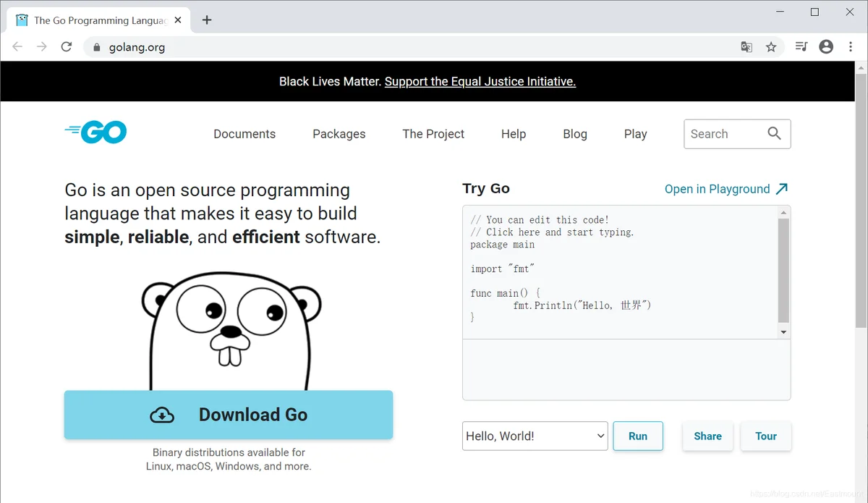The width and height of the screenshot is (868, 503).
Task: Open the Blog menu item
Action: tap(575, 134)
